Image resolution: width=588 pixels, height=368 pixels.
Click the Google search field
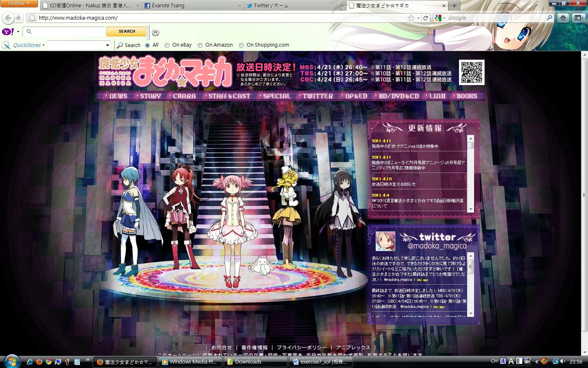click(x=496, y=18)
